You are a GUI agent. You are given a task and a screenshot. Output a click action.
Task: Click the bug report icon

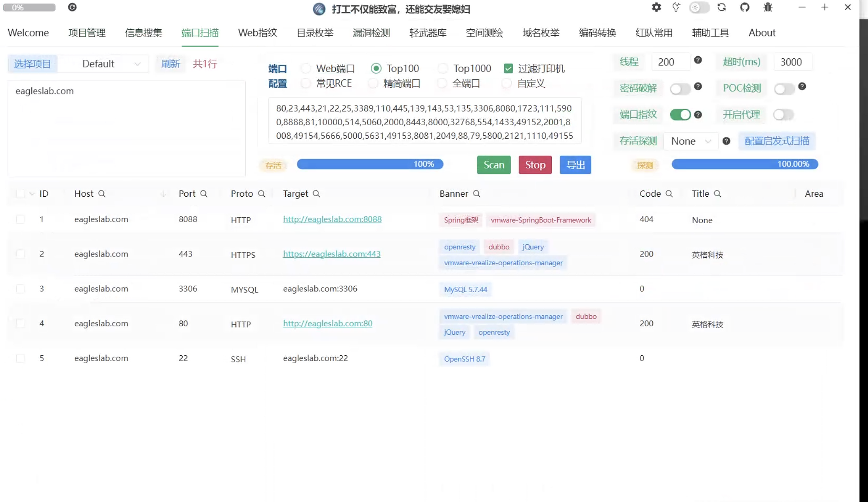coord(768,8)
